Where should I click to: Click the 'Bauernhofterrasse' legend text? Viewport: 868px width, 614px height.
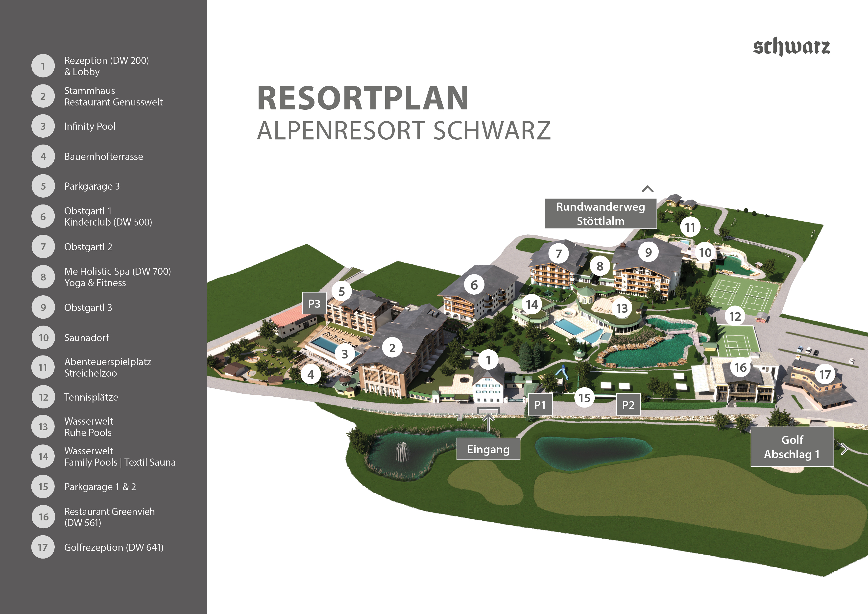pos(104,156)
